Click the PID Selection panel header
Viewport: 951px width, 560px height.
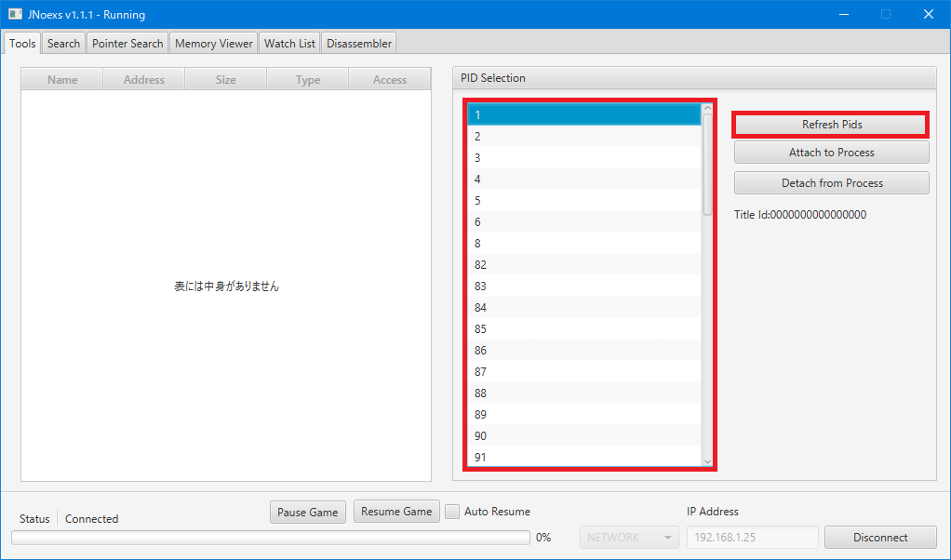point(694,78)
